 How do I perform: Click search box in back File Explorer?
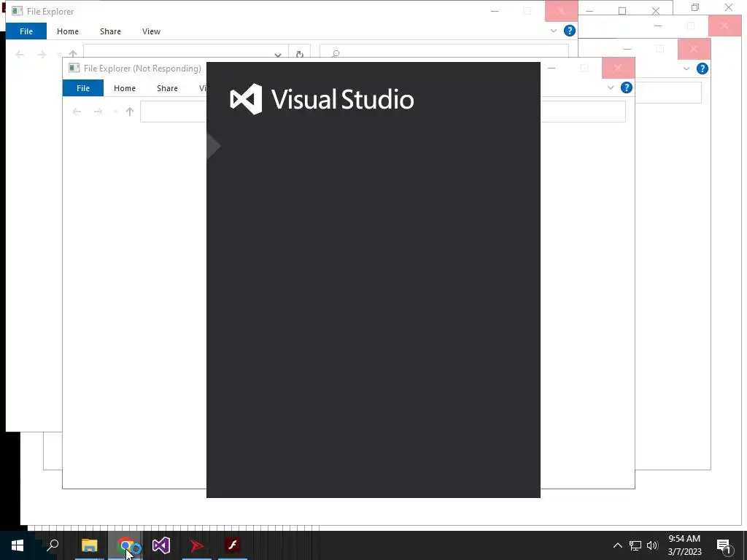(x=444, y=52)
